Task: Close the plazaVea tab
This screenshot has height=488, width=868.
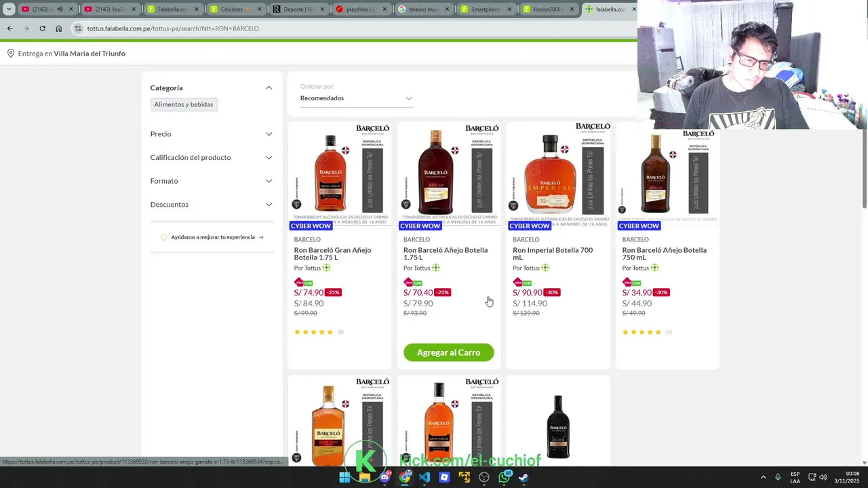Action: pos(384,9)
